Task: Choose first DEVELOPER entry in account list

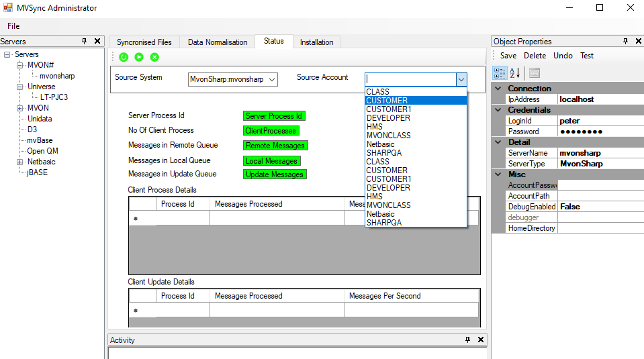Action: click(x=416, y=118)
